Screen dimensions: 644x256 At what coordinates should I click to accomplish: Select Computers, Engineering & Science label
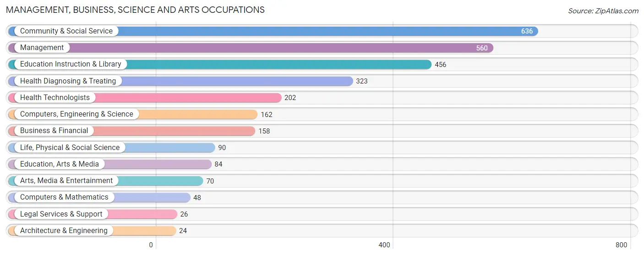pyautogui.click(x=76, y=114)
